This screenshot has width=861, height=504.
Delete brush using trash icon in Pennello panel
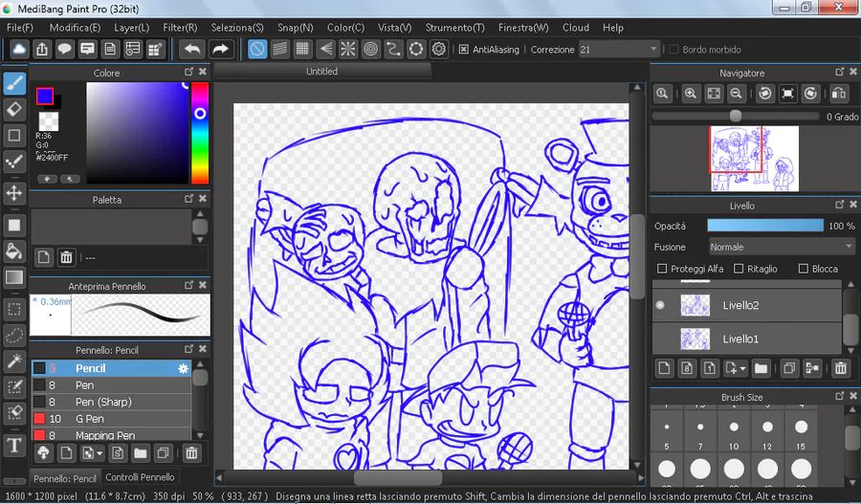click(x=191, y=453)
